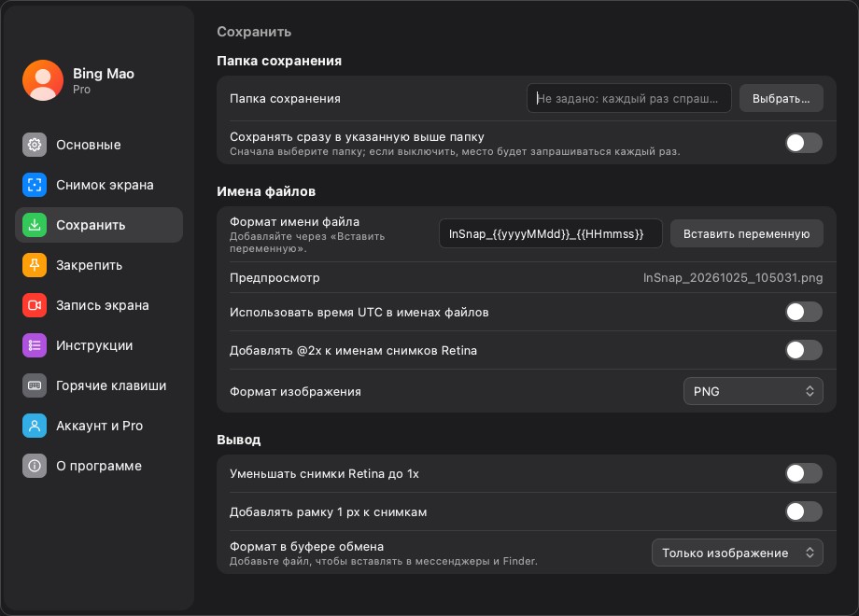The image size is (859, 616).
Task: Enable Сохранять сразу в указанную выше папку
Action: (804, 143)
